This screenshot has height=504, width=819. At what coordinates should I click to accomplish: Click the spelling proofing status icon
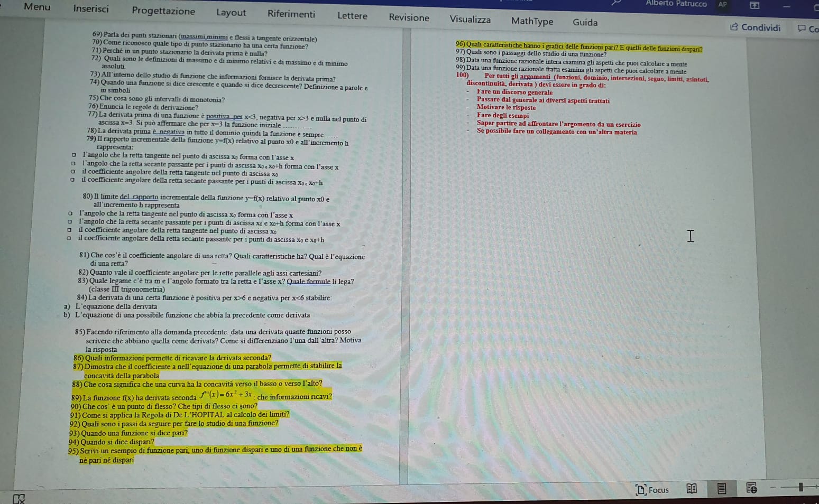coord(19,499)
